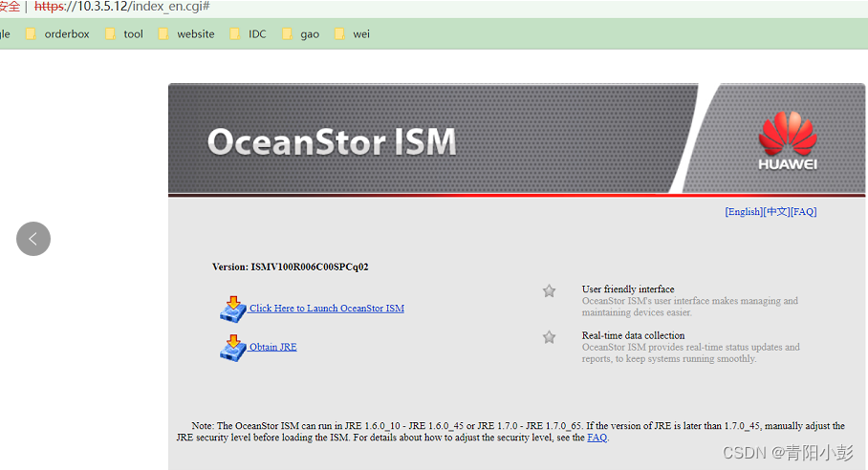
Task: Open the orderbox bookmark folder
Action: [57, 34]
